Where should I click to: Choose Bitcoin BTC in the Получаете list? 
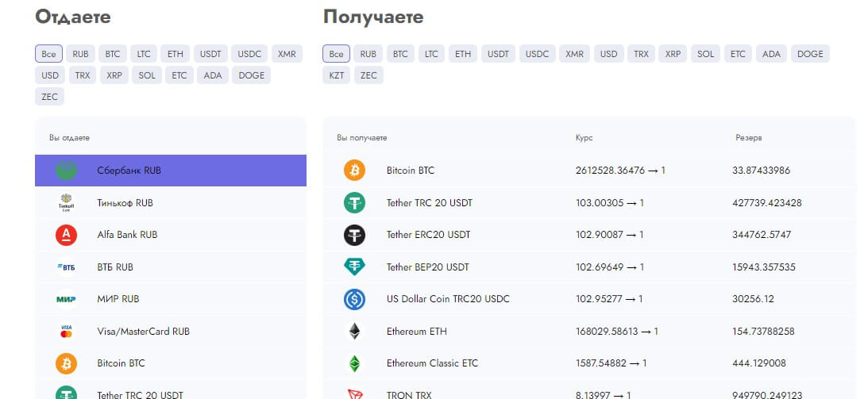(x=410, y=171)
